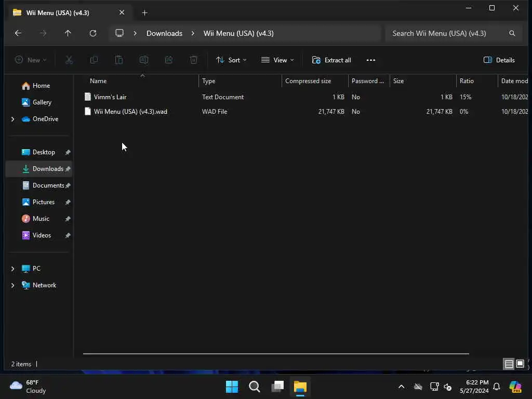This screenshot has height=399, width=532.
Task: Open the New dropdown menu
Action: point(31,60)
